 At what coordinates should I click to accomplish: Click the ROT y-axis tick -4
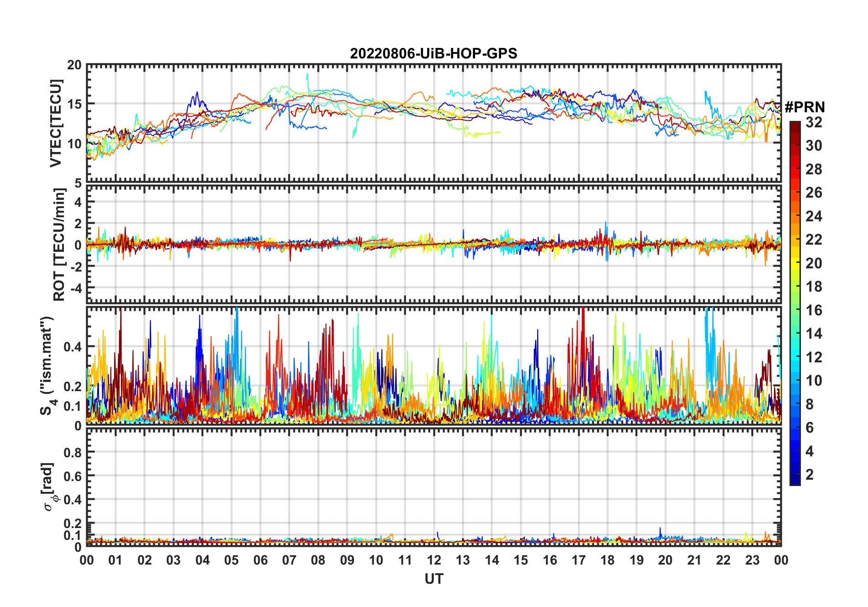click(x=77, y=288)
